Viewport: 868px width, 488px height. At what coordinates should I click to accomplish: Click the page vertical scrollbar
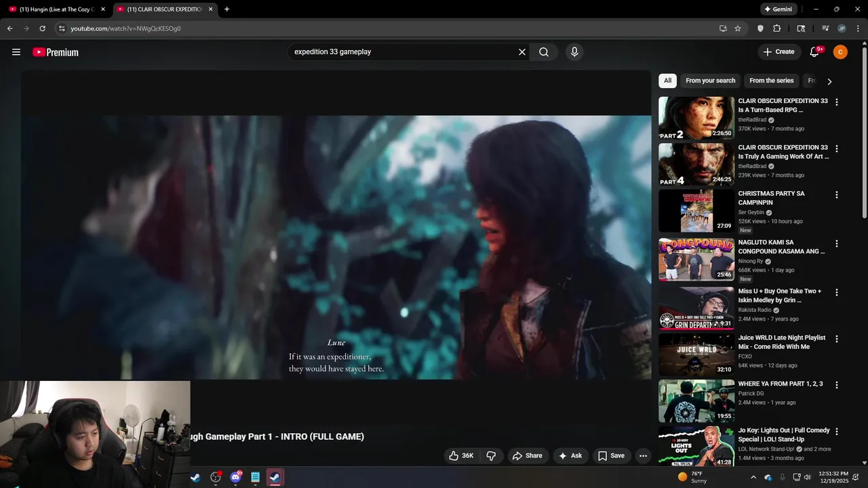point(864,132)
